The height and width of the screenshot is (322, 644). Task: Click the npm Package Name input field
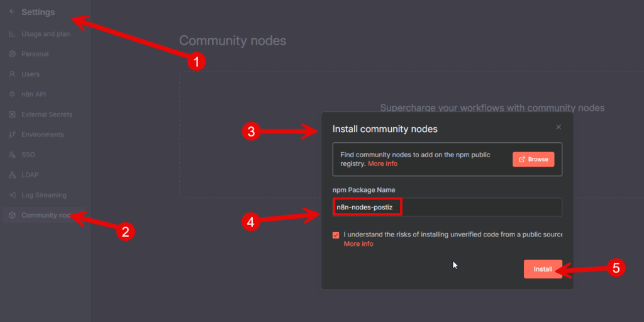[447, 207]
